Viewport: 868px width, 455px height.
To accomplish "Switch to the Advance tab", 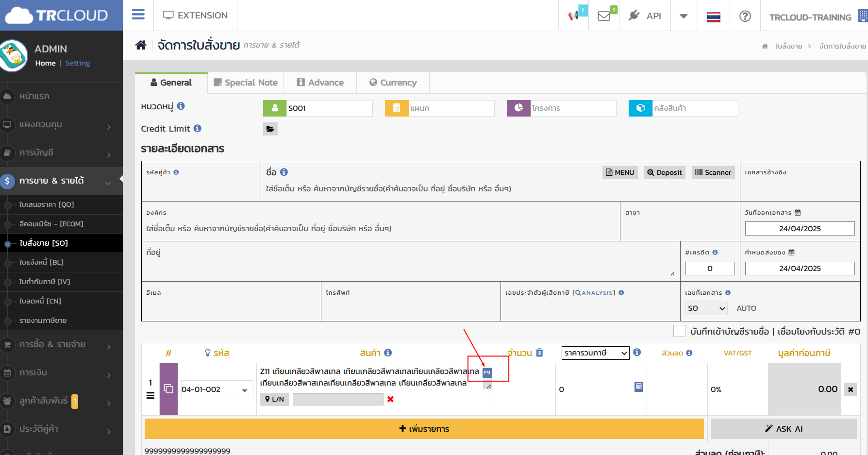I will click(x=320, y=83).
